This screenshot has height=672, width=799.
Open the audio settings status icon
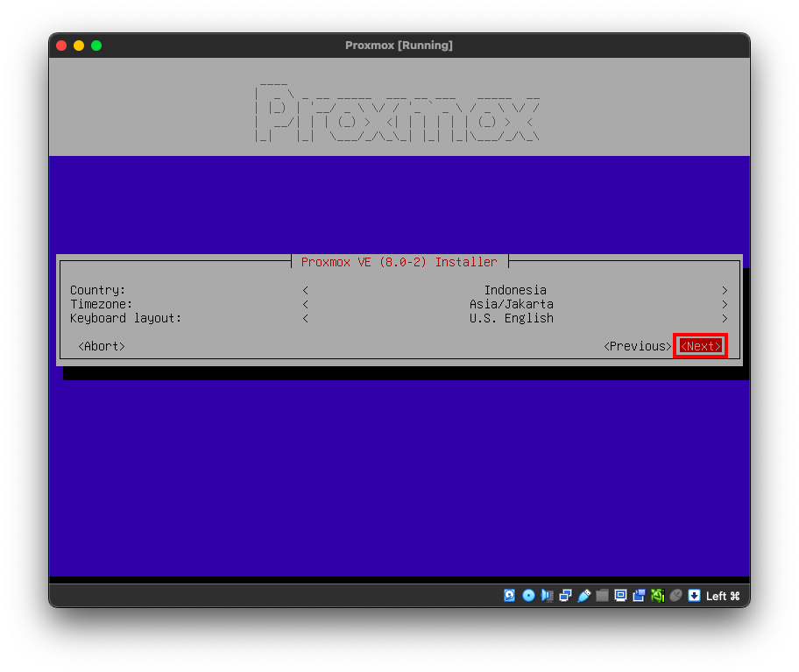547,596
